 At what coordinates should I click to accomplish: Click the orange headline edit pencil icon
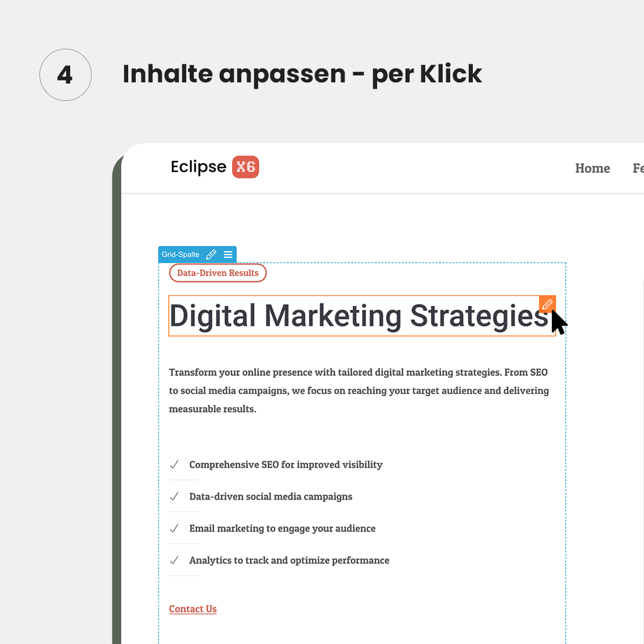pos(547,305)
